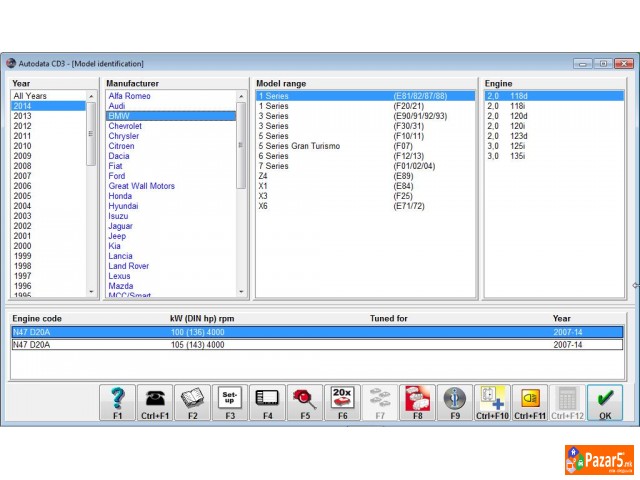Select 3 Series (F30/31) model

tap(365, 126)
